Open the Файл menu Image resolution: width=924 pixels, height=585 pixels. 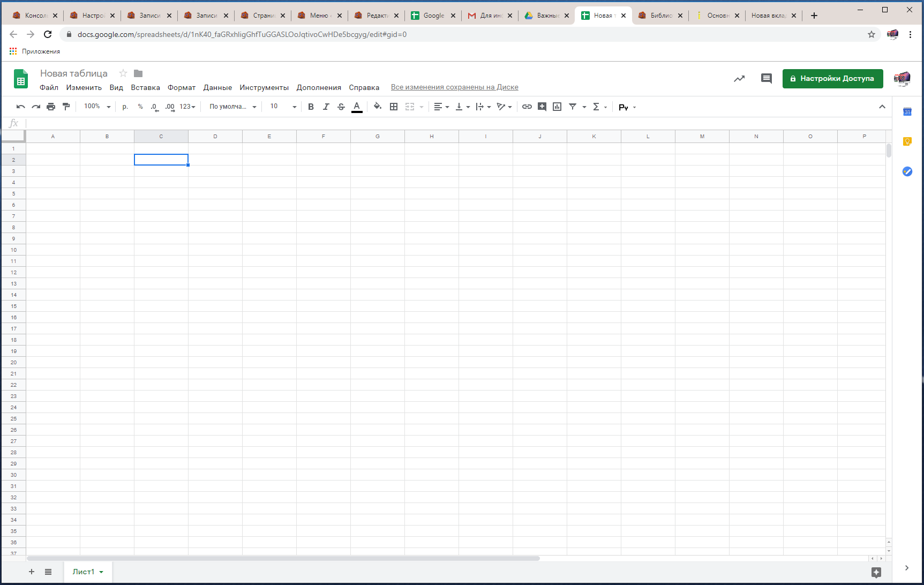coord(49,87)
